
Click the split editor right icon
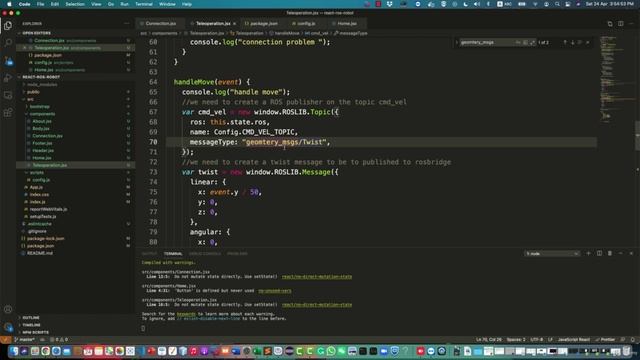(x=620, y=24)
